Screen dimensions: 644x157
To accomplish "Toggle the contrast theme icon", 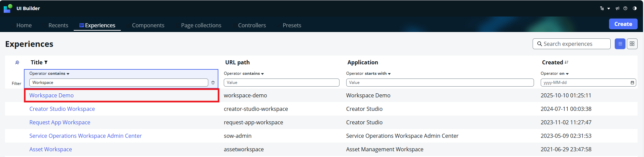I will pyautogui.click(x=635, y=8).
